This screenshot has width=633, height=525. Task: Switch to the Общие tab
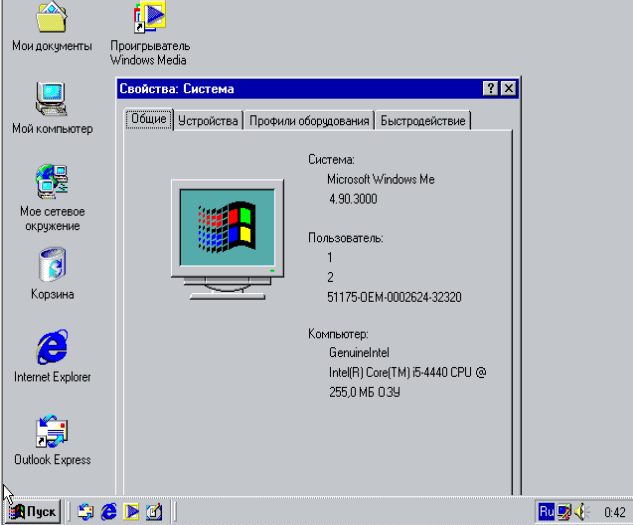click(149, 119)
